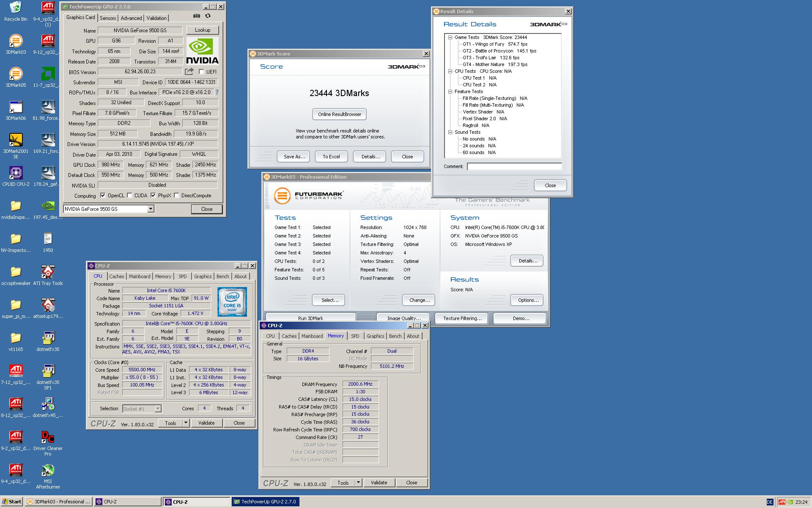Switch to Advanced tab in GPU-Z
Screen dimensions: 812x508
tap(131, 18)
